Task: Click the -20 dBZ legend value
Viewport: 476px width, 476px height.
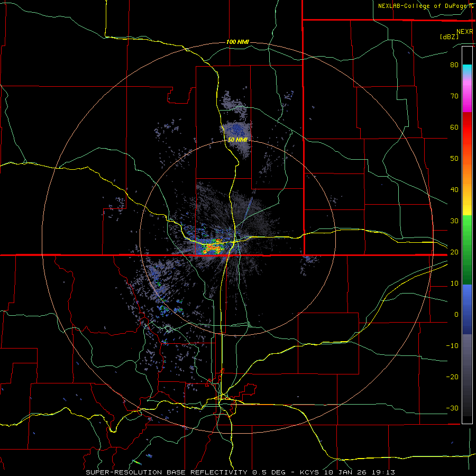Action: coord(452,377)
